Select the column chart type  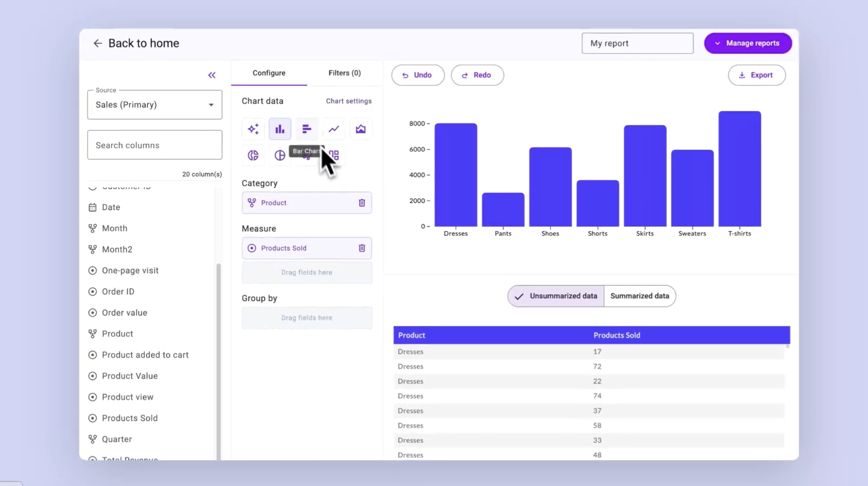tap(280, 129)
